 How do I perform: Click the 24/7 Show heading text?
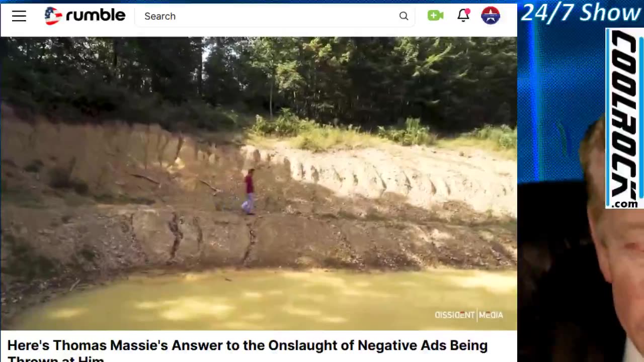tap(581, 12)
